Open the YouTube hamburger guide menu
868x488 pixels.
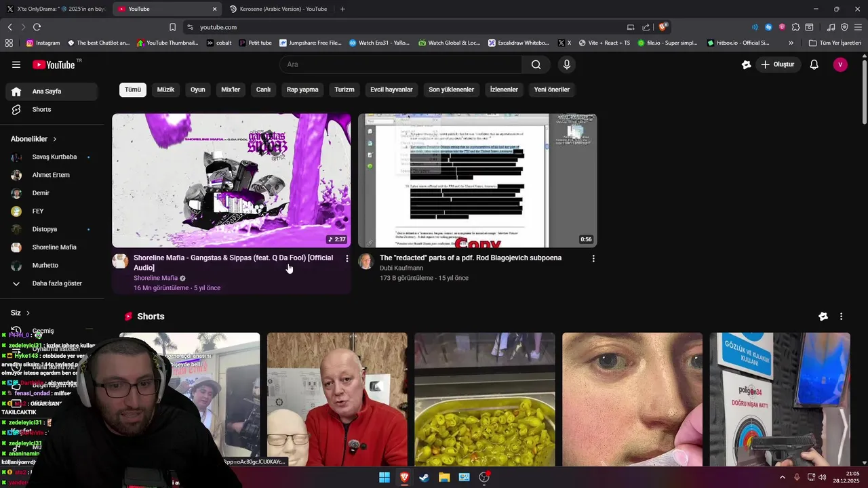[16, 64]
